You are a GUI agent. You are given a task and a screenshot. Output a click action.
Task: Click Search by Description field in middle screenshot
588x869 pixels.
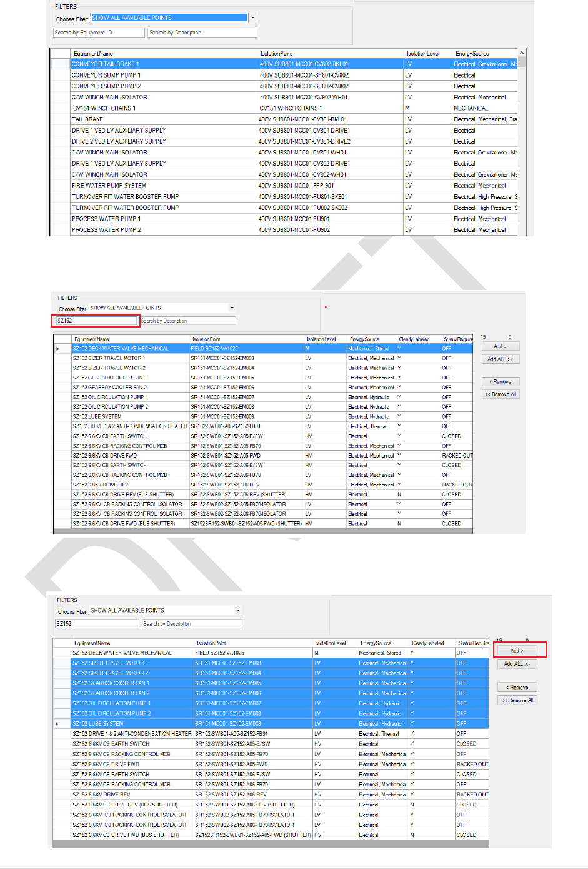(x=188, y=321)
